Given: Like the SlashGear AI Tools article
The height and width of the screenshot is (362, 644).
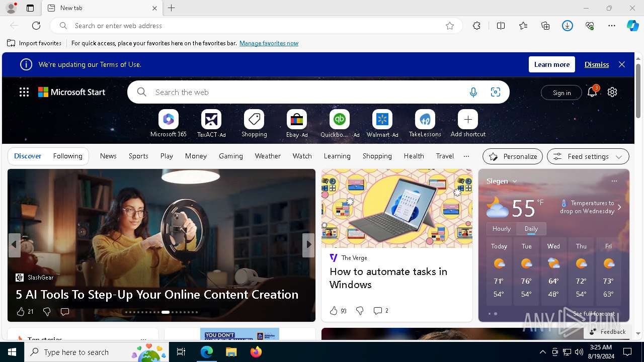Looking at the screenshot, I should [x=21, y=312].
